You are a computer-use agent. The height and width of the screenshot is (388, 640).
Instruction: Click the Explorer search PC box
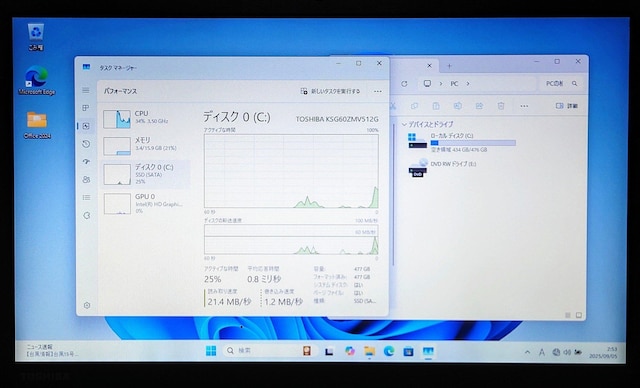pyautogui.click(x=562, y=84)
